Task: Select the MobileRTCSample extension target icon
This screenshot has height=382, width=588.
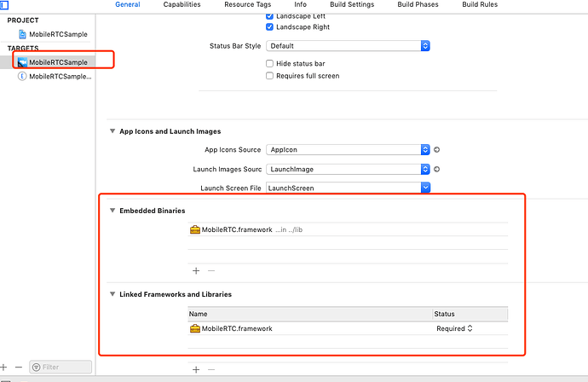Action: (x=22, y=77)
